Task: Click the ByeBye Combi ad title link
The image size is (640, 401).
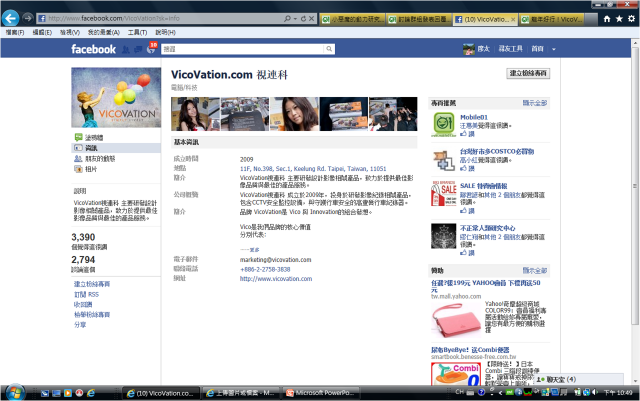Action: 470,350
